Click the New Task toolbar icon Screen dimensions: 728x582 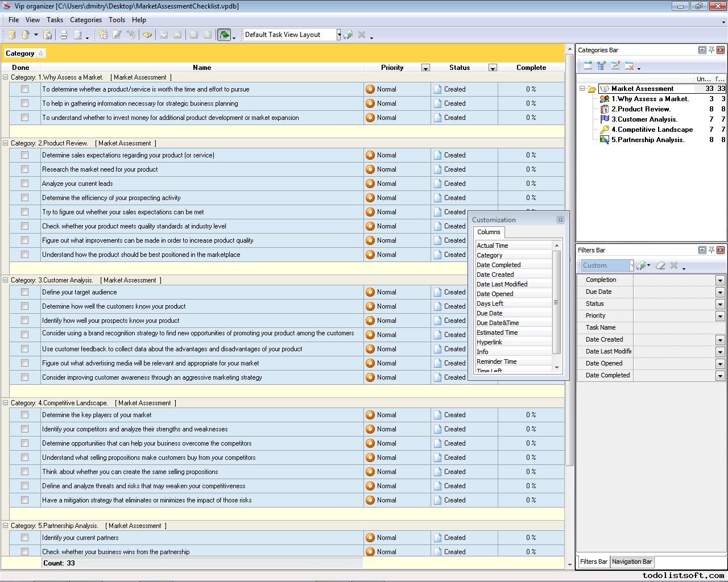point(103,35)
